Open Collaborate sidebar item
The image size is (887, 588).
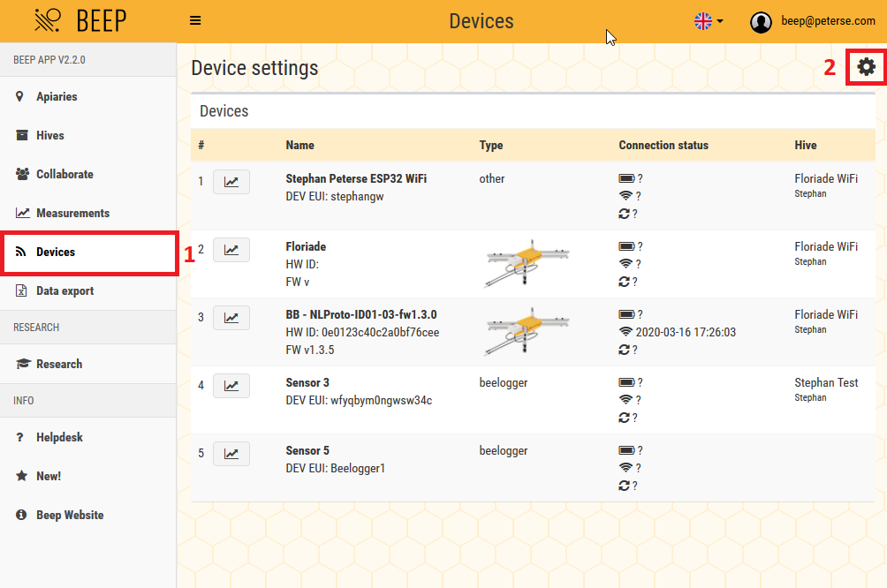[88, 174]
